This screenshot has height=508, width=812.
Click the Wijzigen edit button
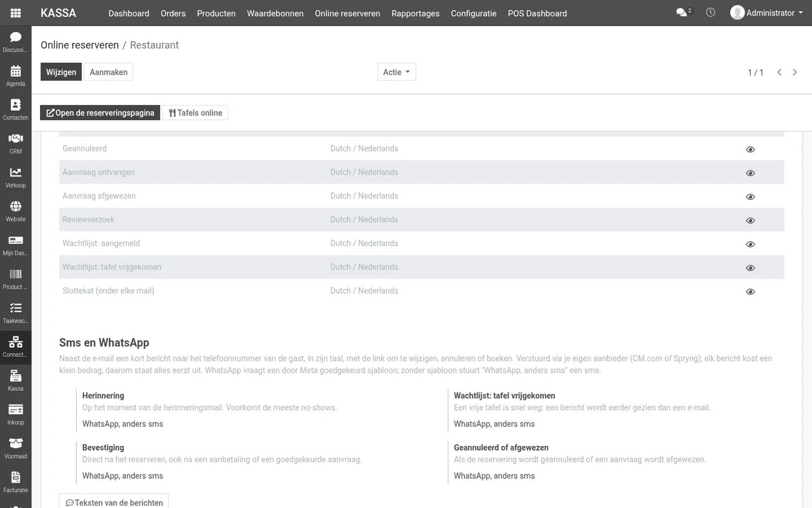point(61,72)
